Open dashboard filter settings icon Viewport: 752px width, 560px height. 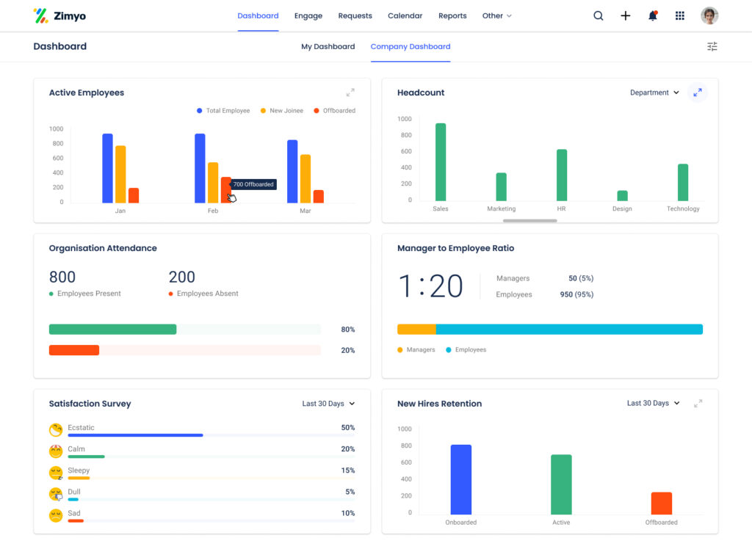(712, 46)
